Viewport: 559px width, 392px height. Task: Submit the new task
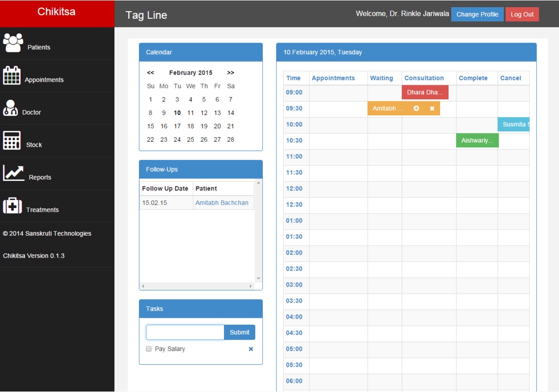[x=239, y=332]
